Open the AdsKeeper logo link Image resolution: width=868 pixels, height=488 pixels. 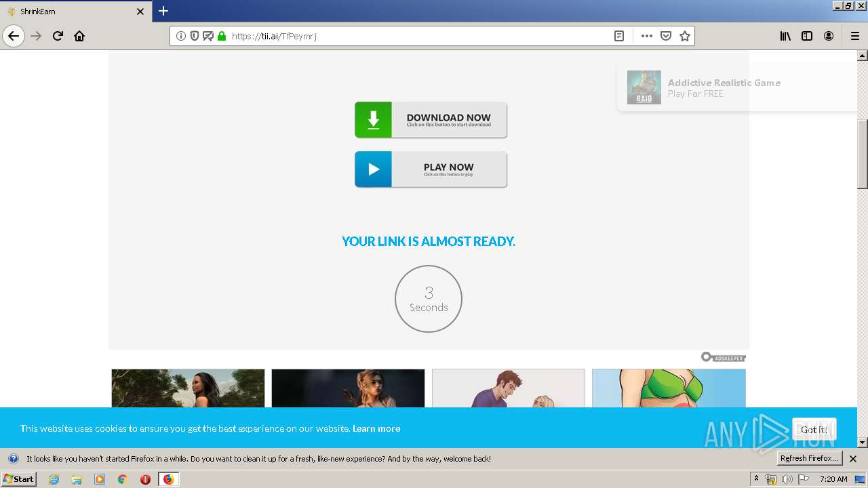click(x=724, y=357)
